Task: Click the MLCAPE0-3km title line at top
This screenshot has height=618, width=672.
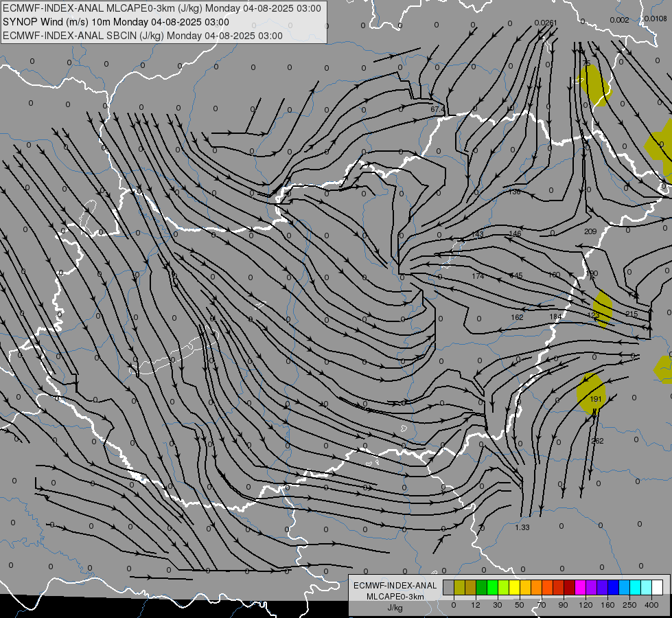Action: [x=162, y=8]
